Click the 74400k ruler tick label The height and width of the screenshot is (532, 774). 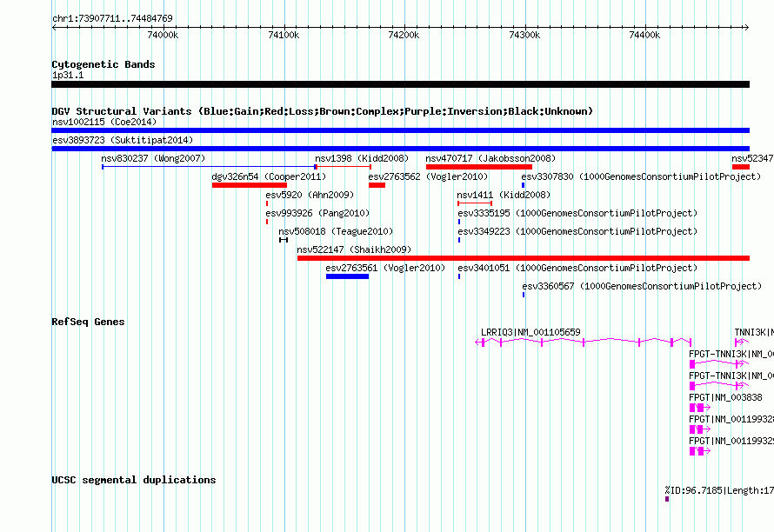pos(644,35)
